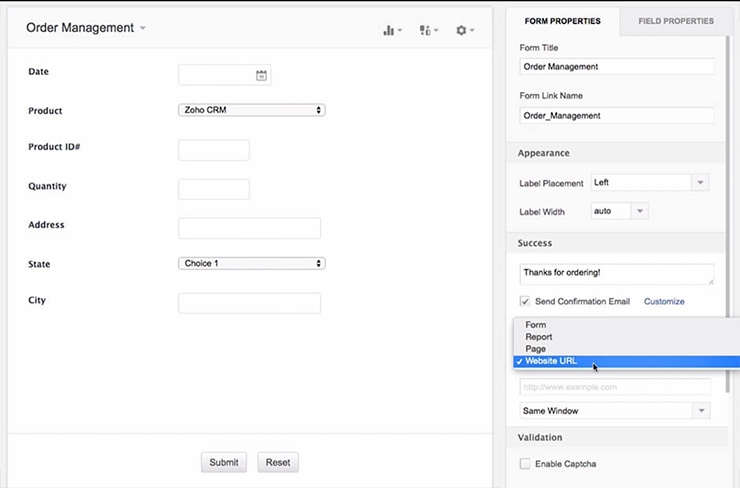Open the Label Placement dropdown
The height and width of the screenshot is (488, 740).
(649, 183)
